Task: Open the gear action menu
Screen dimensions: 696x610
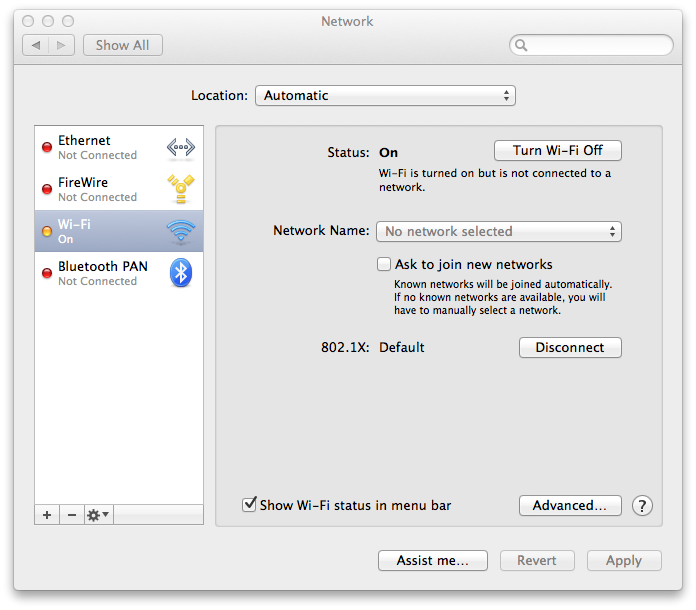Action: point(99,515)
